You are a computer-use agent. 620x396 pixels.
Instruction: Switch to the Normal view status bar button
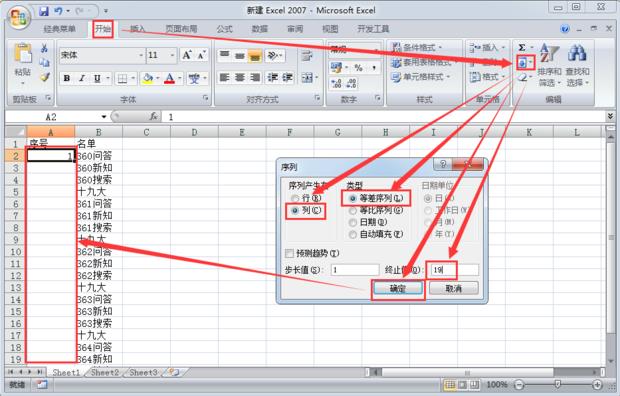(450, 384)
